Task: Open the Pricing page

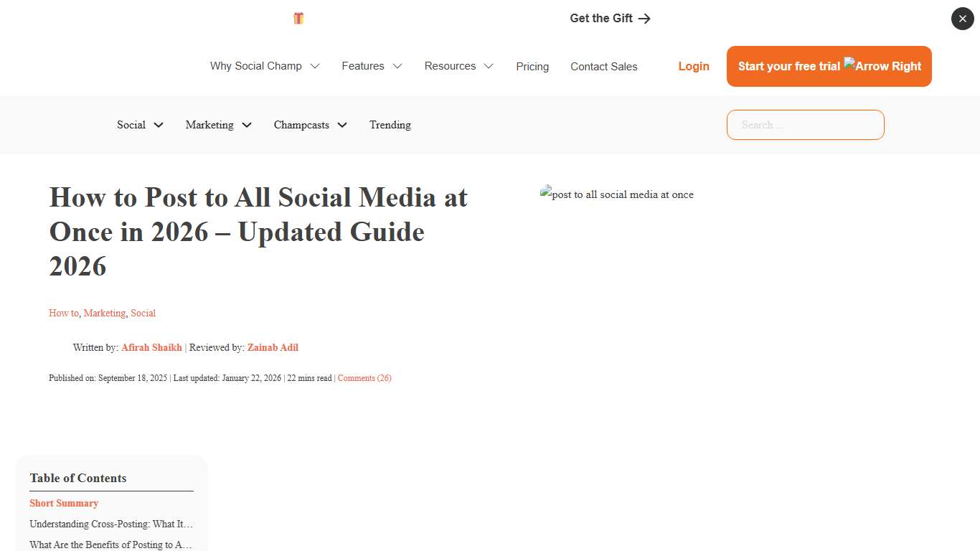Action: 532,66
